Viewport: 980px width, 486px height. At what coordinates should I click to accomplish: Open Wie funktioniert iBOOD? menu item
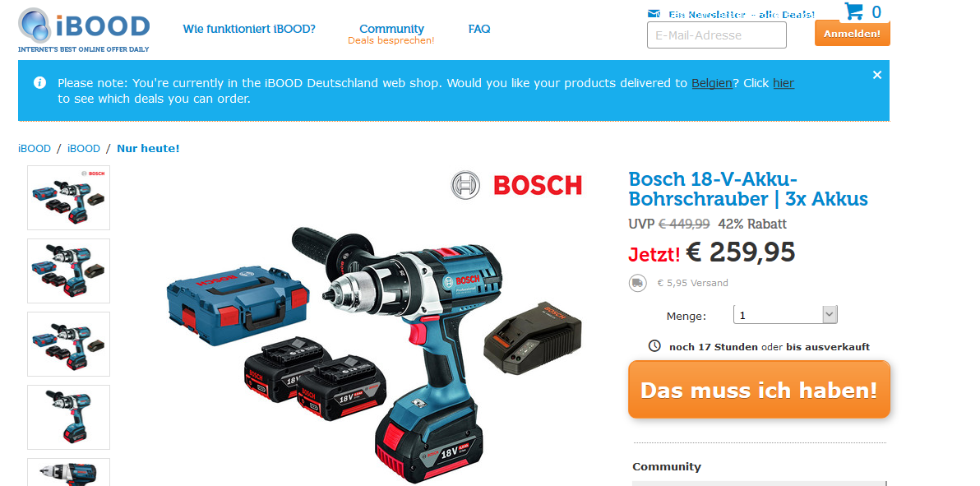[249, 29]
